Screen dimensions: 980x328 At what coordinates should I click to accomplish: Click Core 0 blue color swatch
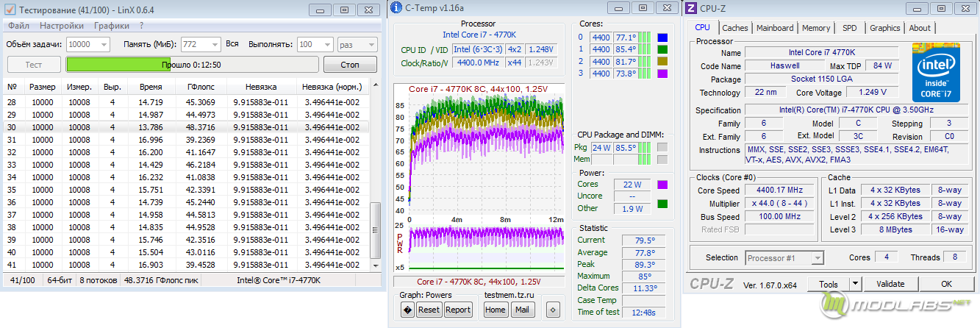tap(663, 38)
